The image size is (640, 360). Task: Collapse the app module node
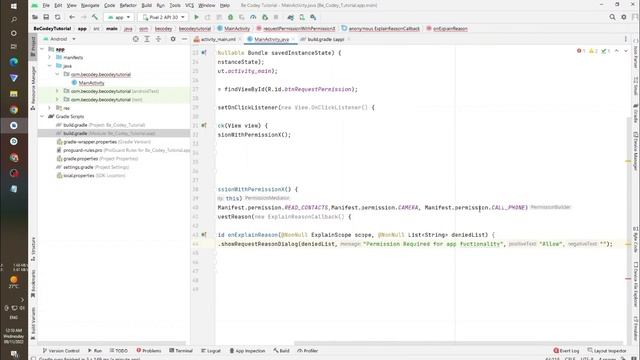click(x=42, y=49)
